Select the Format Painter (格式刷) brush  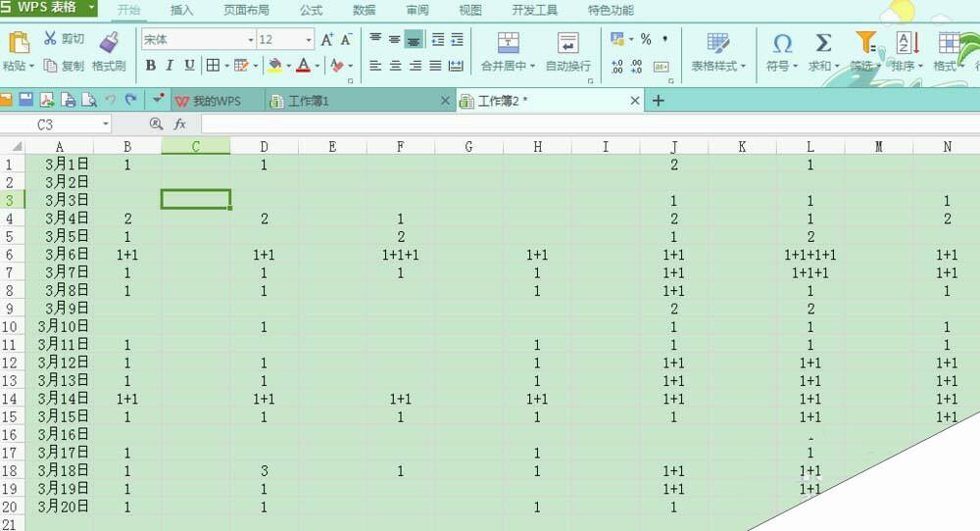(109, 42)
